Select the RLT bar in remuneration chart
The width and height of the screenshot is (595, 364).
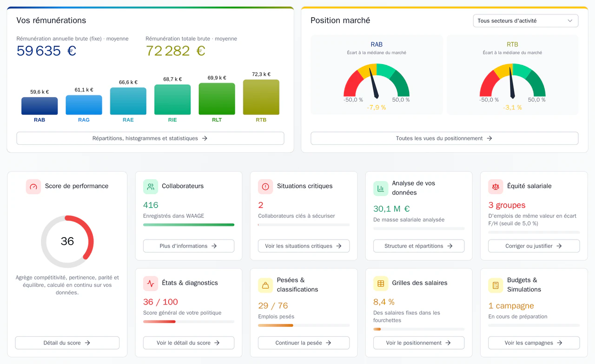tap(217, 99)
